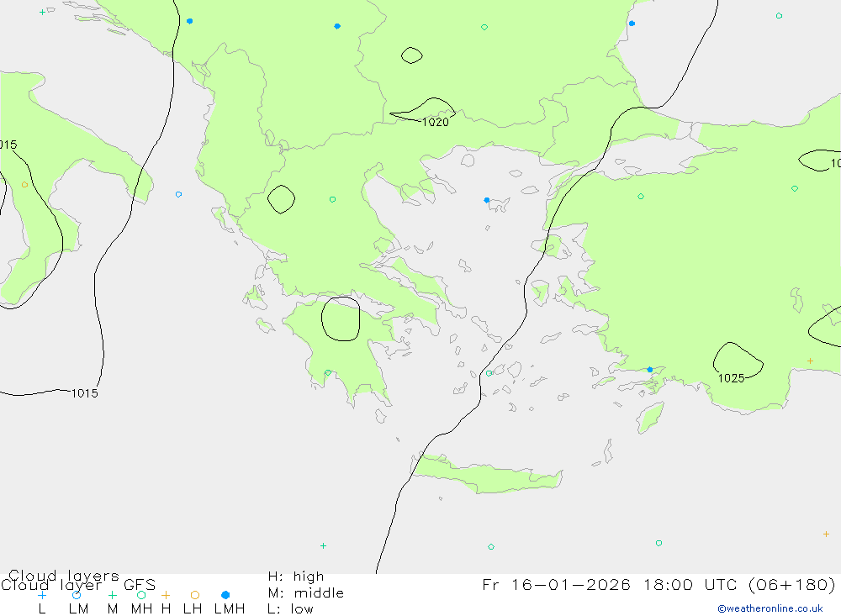Click the MH legend abbreviation text
Image resolution: width=841 pixels, height=616 pixels.
141,609
